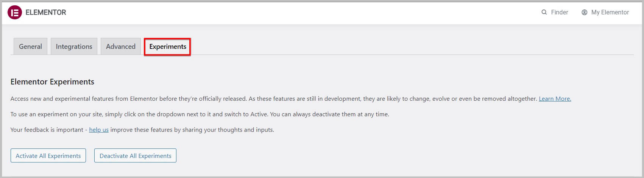Switch to the General tab

[30, 47]
